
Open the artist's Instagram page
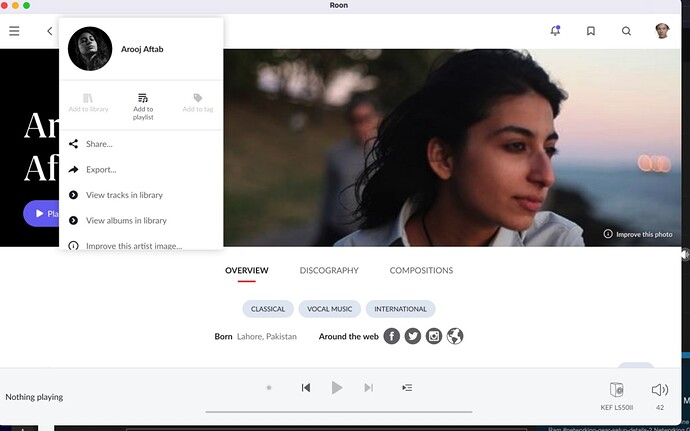[434, 336]
